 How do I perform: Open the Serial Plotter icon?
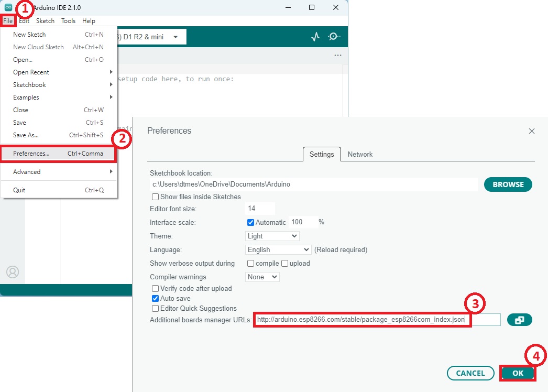315,37
